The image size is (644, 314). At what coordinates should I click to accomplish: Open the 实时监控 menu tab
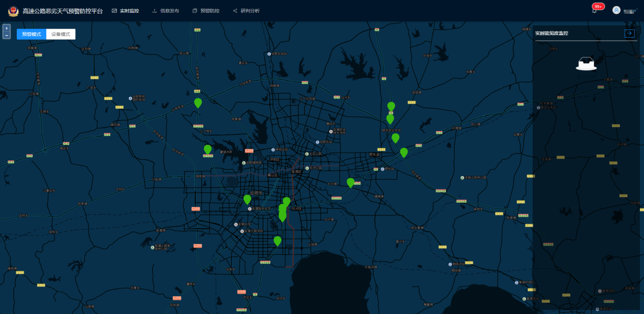point(126,11)
